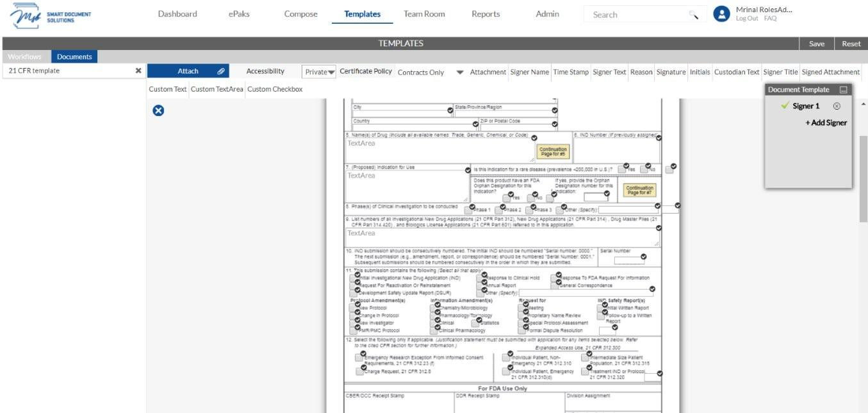Click the vertical scrollbar thumb

864,179
